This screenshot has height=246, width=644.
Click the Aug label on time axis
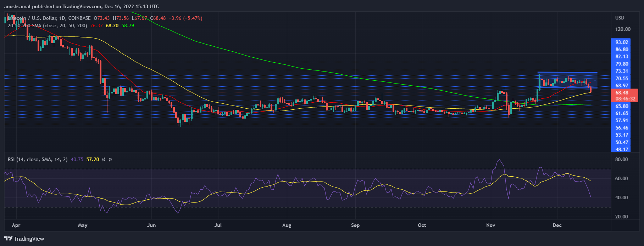287,225
